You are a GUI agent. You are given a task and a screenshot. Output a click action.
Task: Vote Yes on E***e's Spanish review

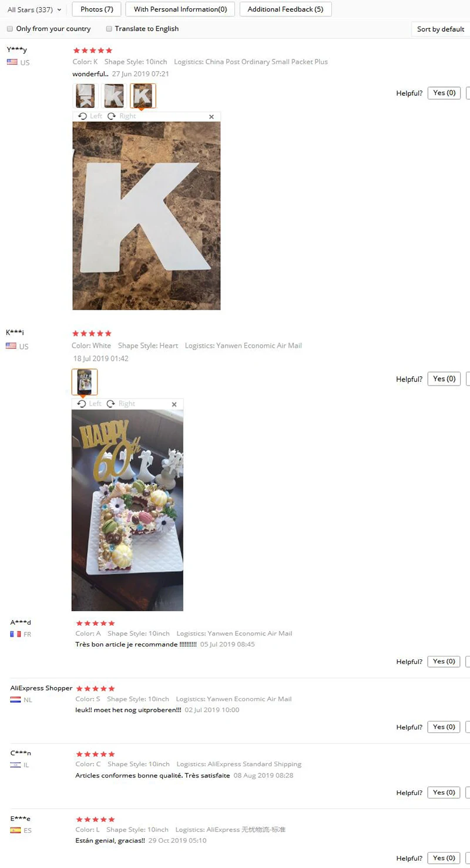(444, 857)
